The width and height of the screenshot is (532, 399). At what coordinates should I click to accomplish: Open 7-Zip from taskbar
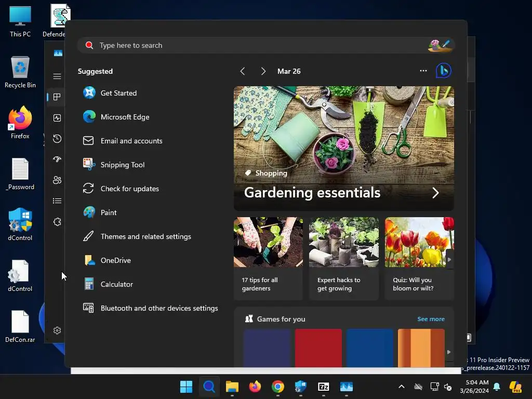(x=323, y=387)
